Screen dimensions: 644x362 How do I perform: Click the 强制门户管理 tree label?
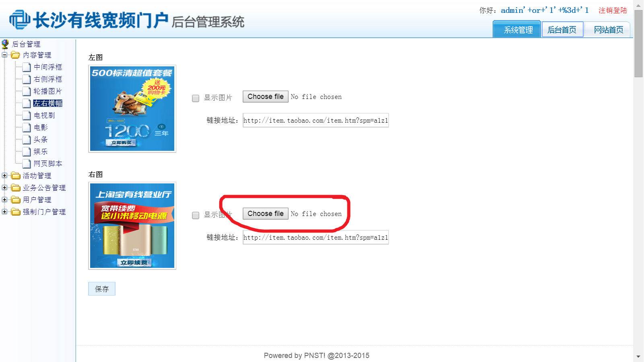44,212
